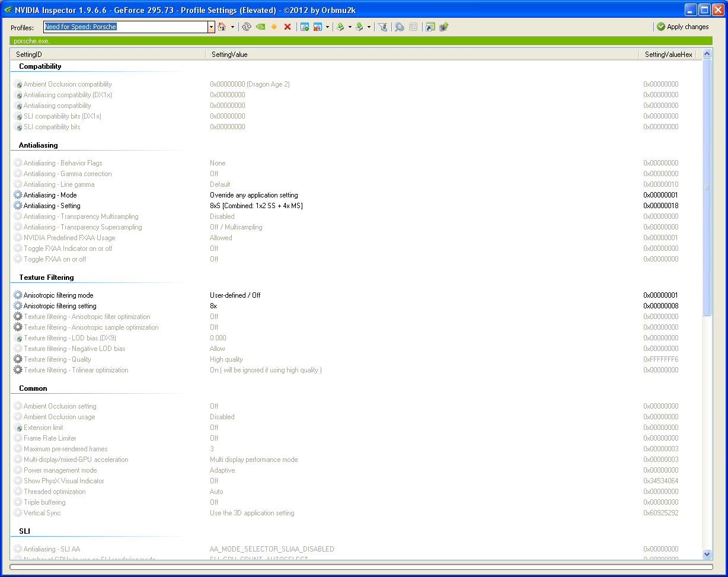This screenshot has height=577, width=728.
Task: Select Antialiasing - Transparency Supersampling row
Action: coord(356,227)
